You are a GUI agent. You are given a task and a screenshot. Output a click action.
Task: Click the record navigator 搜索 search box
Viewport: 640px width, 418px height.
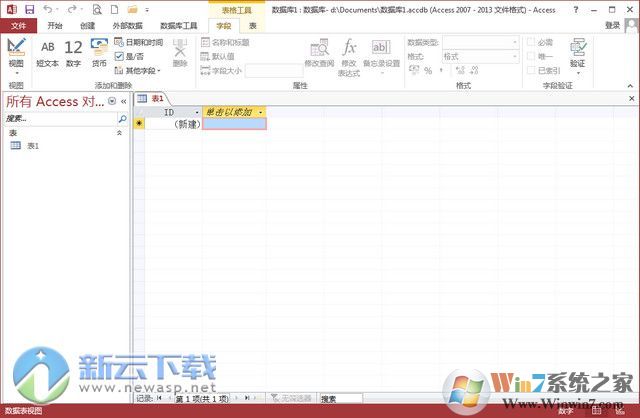point(340,399)
